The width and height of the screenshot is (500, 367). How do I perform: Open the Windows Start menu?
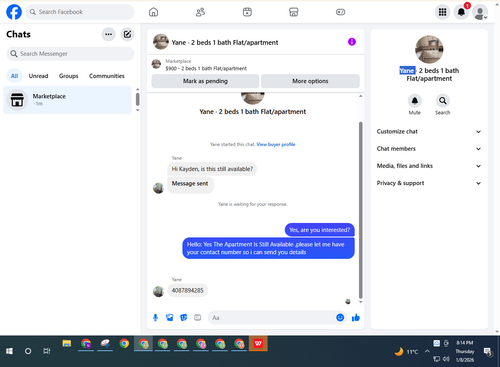tap(9, 351)
